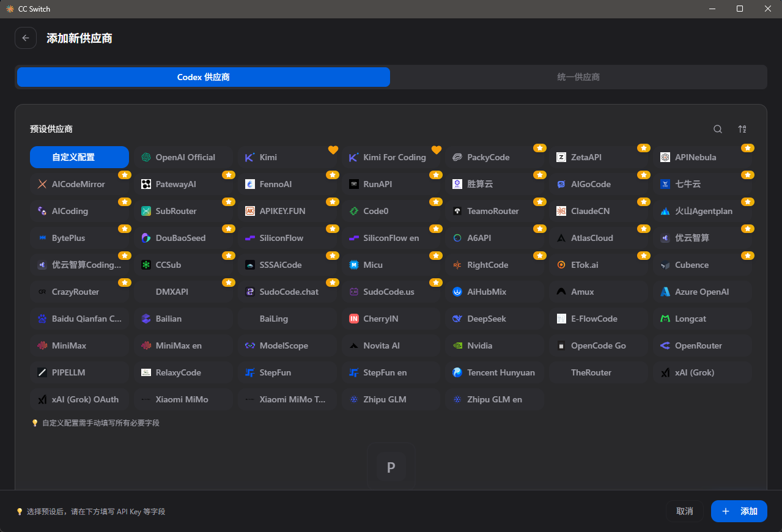Image resolution: width=782 pixels, height=532 pixels.
Task: Select the Bailian provider
Action: (183, 319)
